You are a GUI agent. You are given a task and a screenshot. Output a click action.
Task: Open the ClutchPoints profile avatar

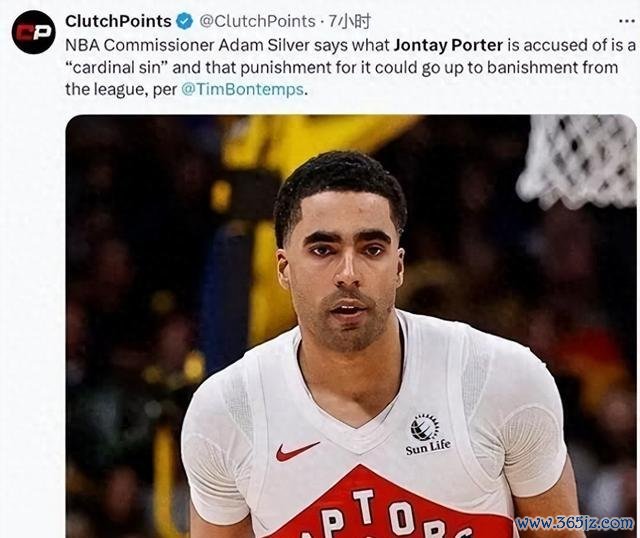click(33, 33)
